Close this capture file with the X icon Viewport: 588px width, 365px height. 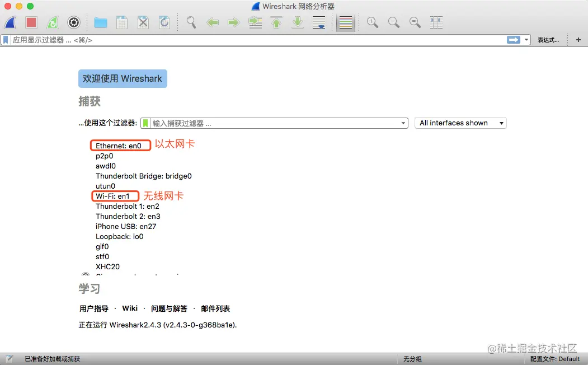[143, 22]
